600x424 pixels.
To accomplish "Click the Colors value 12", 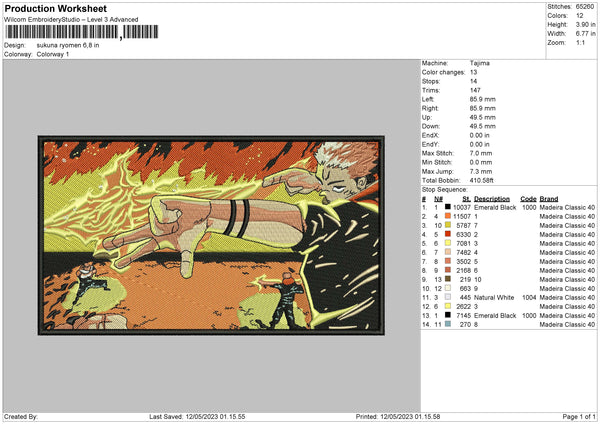I will click(579, 16).
